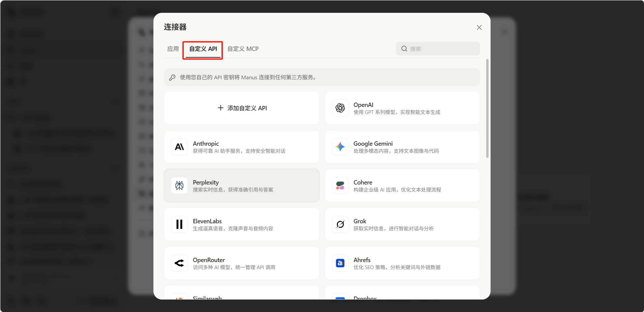Click the Google Gemini star icon
Screen dimensions: 644x312
(340, 147)
